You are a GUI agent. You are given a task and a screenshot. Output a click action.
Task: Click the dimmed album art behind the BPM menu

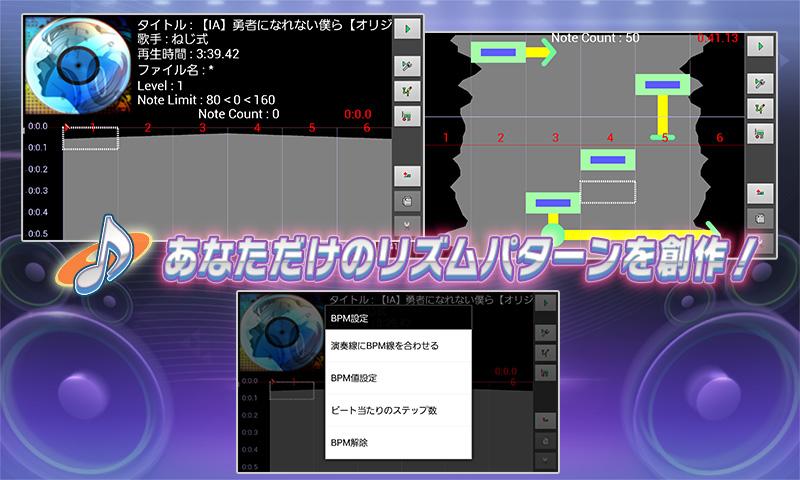(282, 334)
